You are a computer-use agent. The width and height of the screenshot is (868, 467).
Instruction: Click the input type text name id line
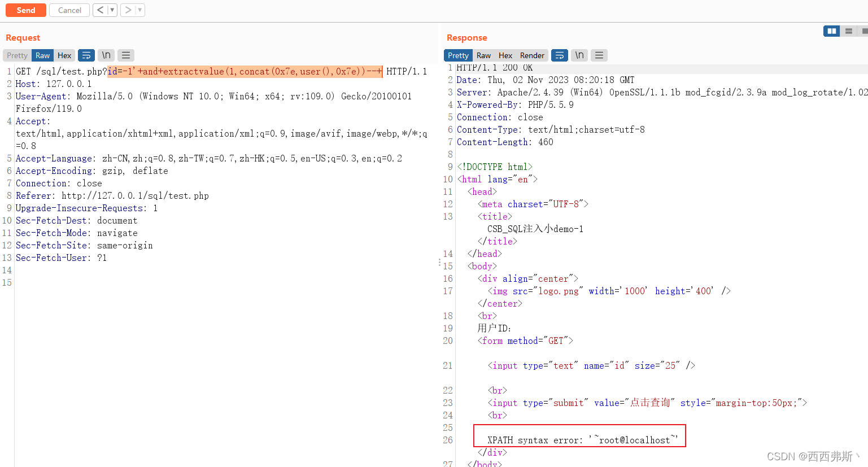[x=591, y=365]
